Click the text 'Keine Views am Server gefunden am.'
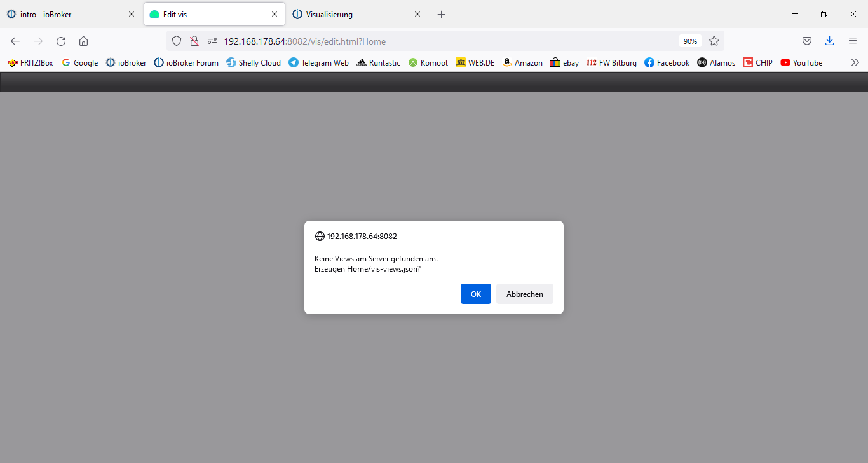The width and height of the screenshot is (868, 463). pyautogui.click(x=376, y=259)
